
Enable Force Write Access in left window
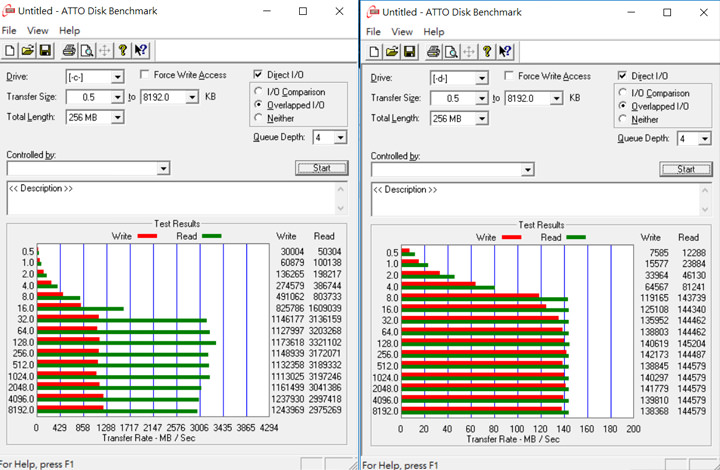(x=146, y=75)
